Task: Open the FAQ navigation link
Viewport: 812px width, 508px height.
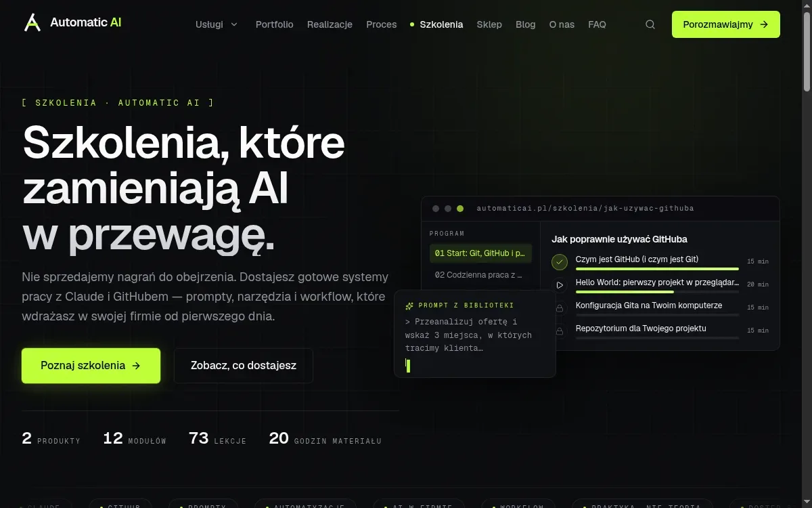Action: point(597,24)
